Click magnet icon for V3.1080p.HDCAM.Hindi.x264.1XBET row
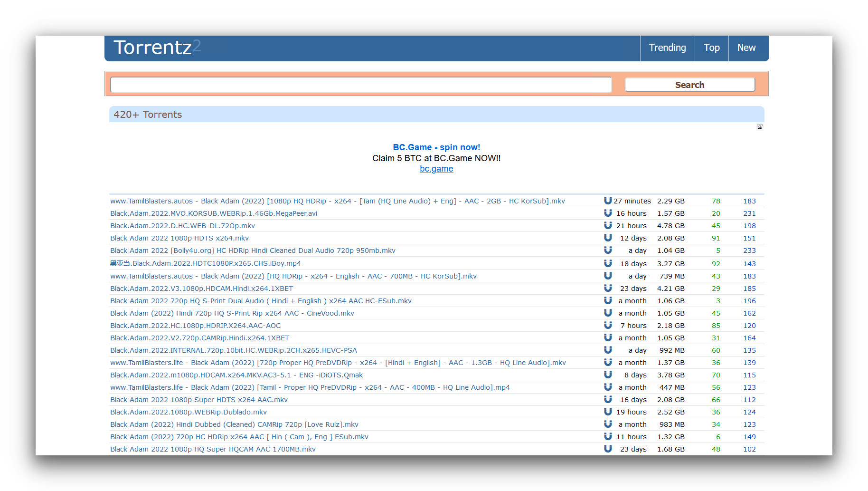Viewport: 868px width, 491px height. tap(608, 288)
